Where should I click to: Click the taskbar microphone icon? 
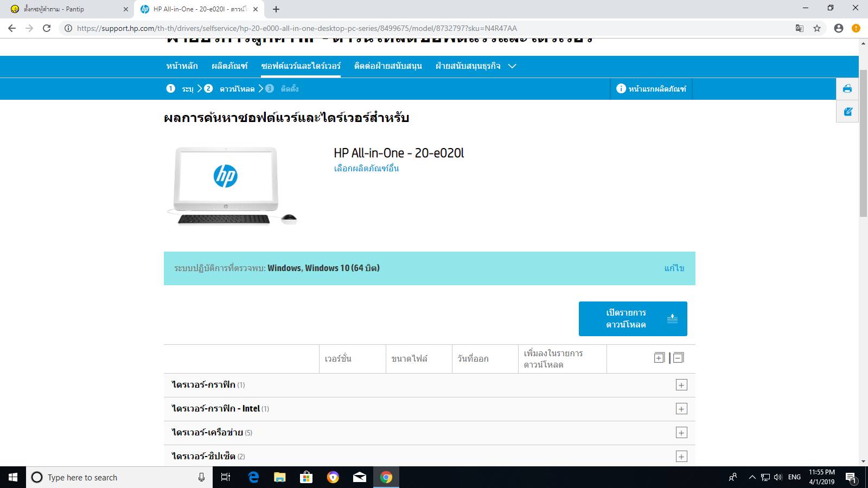201,477
